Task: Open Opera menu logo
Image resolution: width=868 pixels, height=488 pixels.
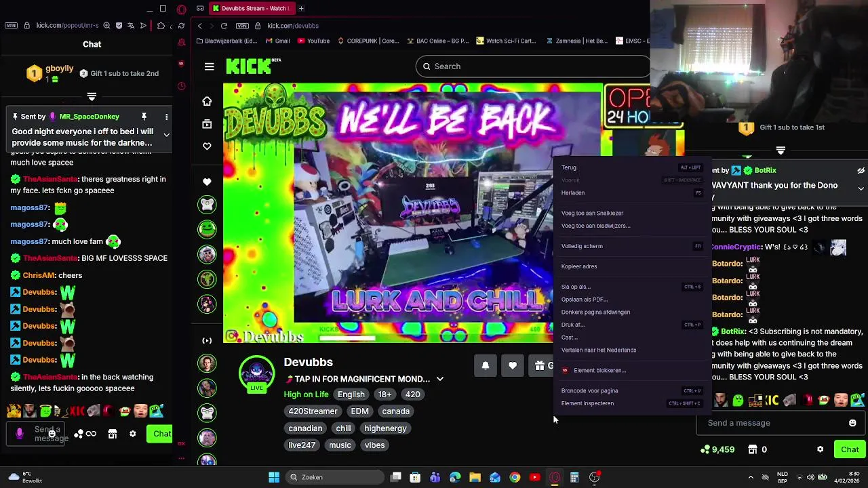Action: [x=181, y=9]
